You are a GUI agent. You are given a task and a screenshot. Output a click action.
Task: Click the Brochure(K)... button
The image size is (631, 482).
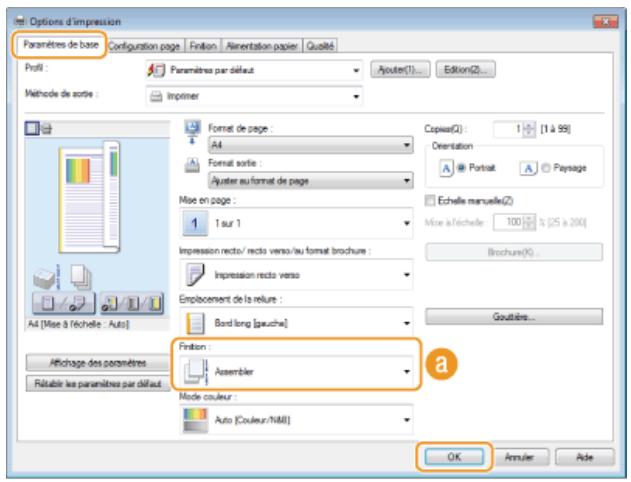pyautogui.click(x=514, y=252)
